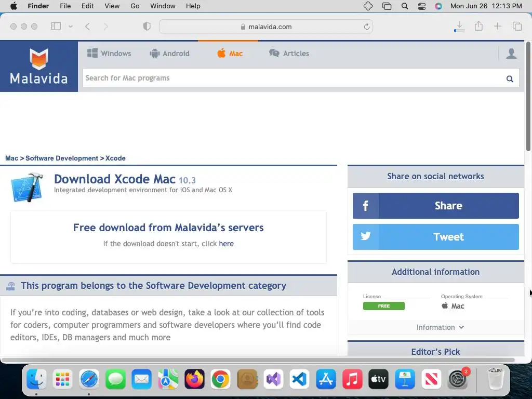Open sidebar tab group dropdown arrow
Viewport: 532px width, 399px height.
71,26
